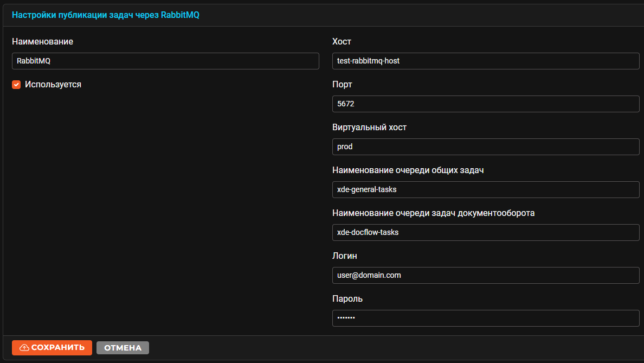Focus the Хост field with test-rabbitmq-host
Image resolution: width=644 pixels, height=363 pixels.
tap(486, 61)
